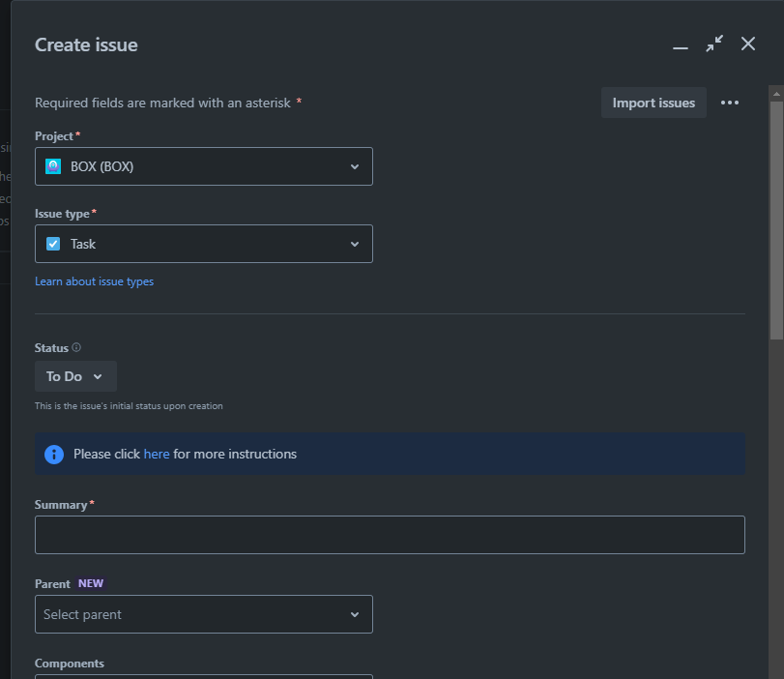Collapse the dialog with the shrink arrows icon
The width and height of the screenshot is (784, 679).
click(x=714, y=44)
